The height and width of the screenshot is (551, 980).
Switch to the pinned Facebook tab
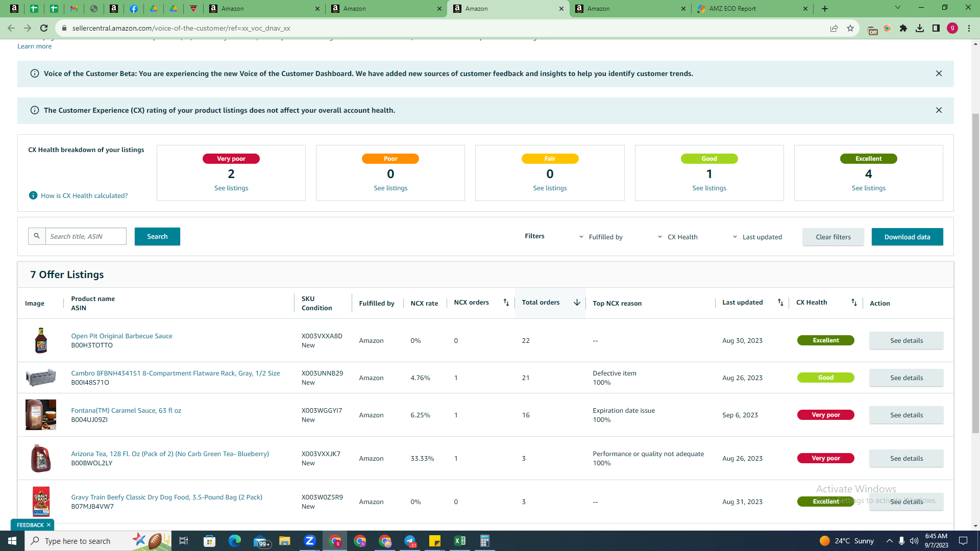[134, 9]
